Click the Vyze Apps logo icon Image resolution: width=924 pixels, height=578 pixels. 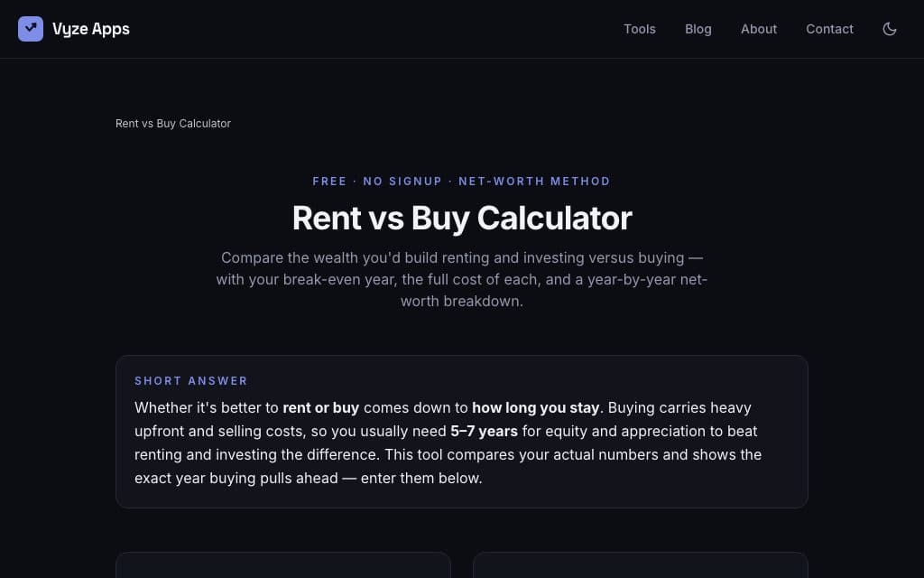(x=31, y=29)
